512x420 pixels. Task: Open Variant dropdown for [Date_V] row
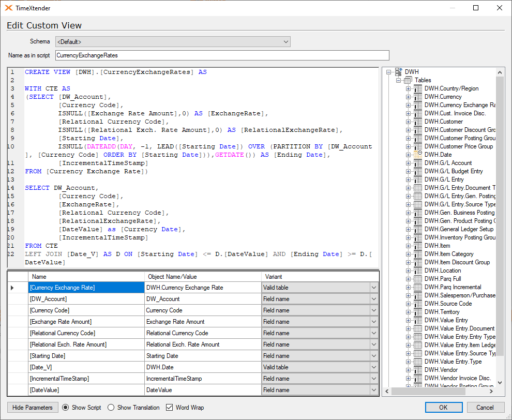click(374, 367)
